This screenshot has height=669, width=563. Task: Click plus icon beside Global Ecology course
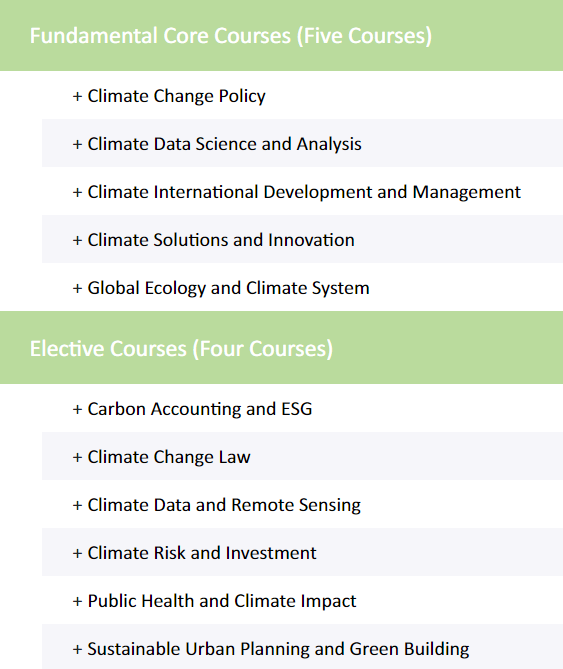click(77, 288)
